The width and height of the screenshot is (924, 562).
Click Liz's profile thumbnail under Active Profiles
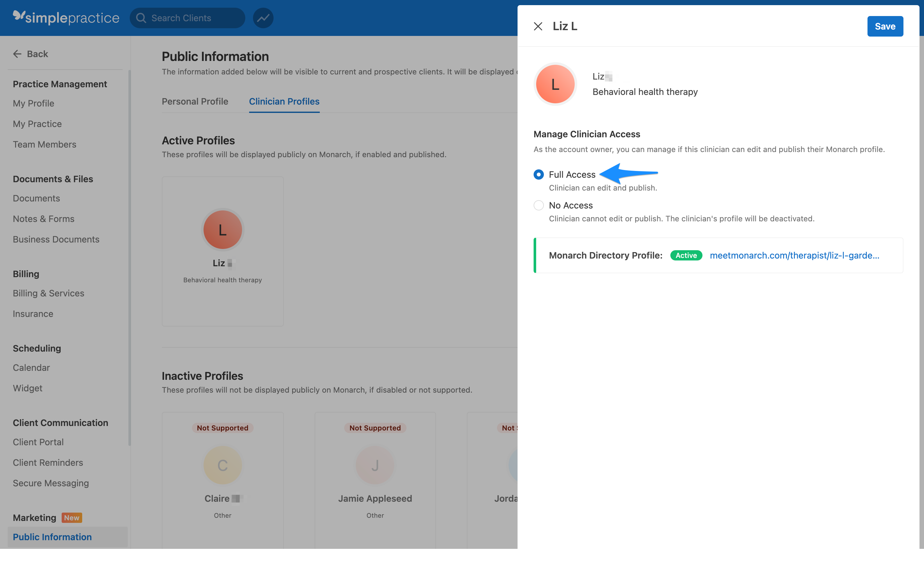[222, 230]
